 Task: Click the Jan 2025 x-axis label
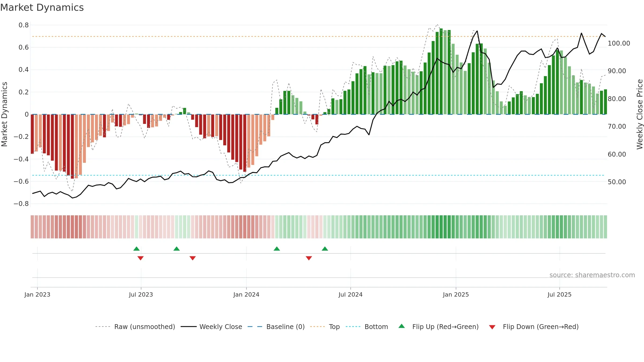tap(456, 294)
